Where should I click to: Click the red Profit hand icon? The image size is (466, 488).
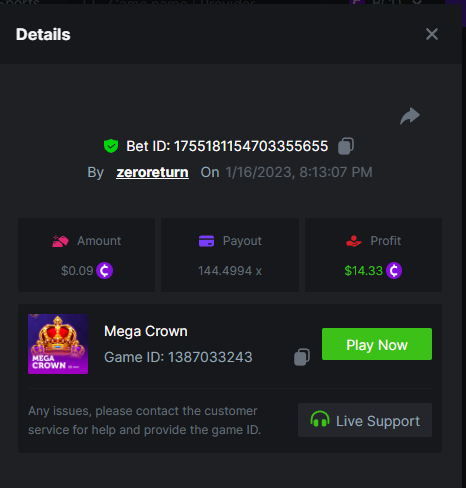coord(354,241)
